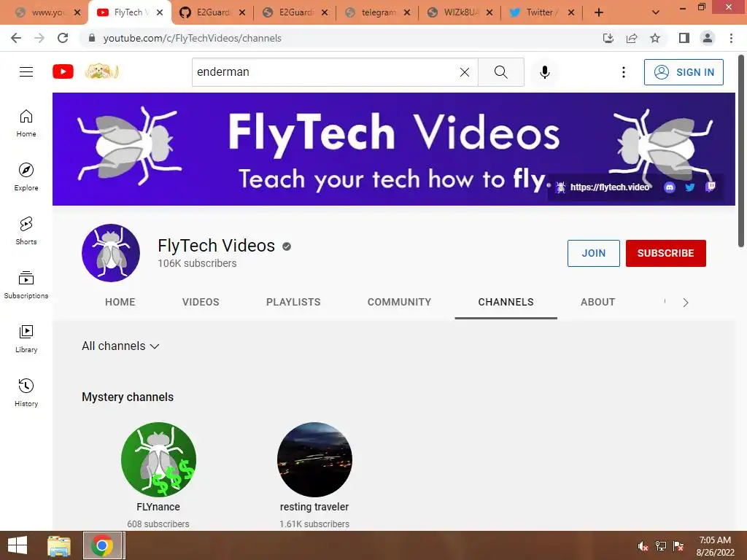Clear the enderman search text
The image size is (747, 560).
[465, 72]
